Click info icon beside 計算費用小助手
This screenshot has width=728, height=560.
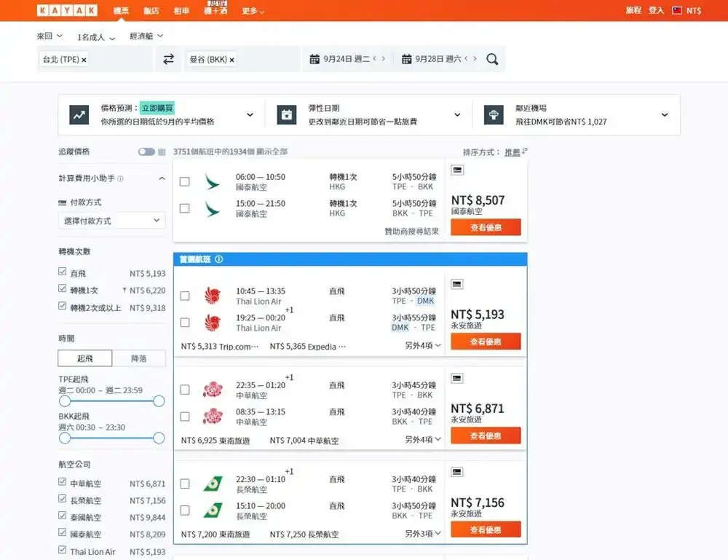tap(121, 178)
